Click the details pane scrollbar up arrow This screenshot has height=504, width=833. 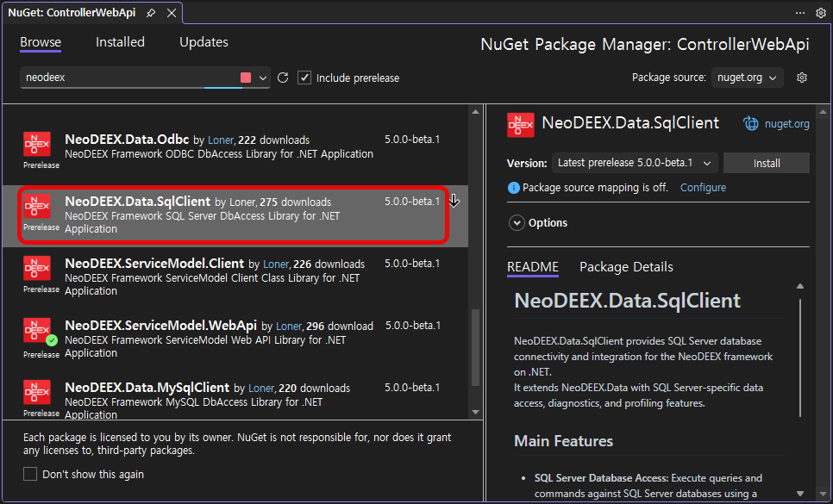[823, 112]
